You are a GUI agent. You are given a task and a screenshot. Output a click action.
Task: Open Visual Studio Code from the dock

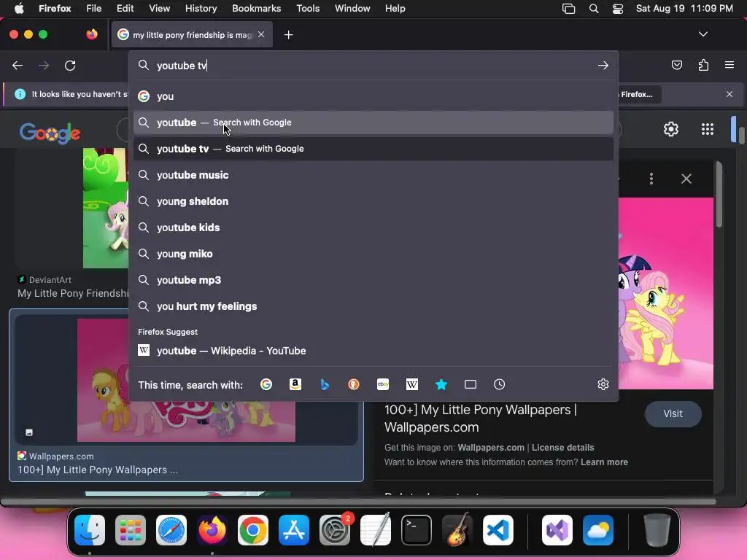(x=498, y=530)
